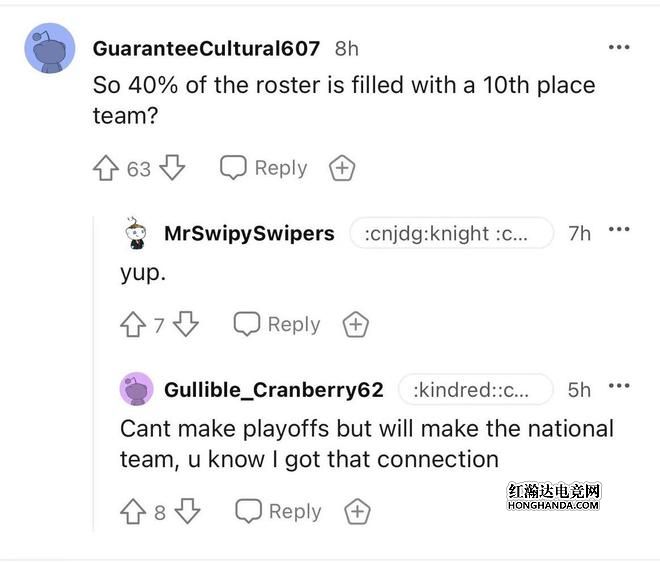Click MrSwipySwipers' knight flair tag
This screenshot has height=563, width=660.
tap(451, 233)
